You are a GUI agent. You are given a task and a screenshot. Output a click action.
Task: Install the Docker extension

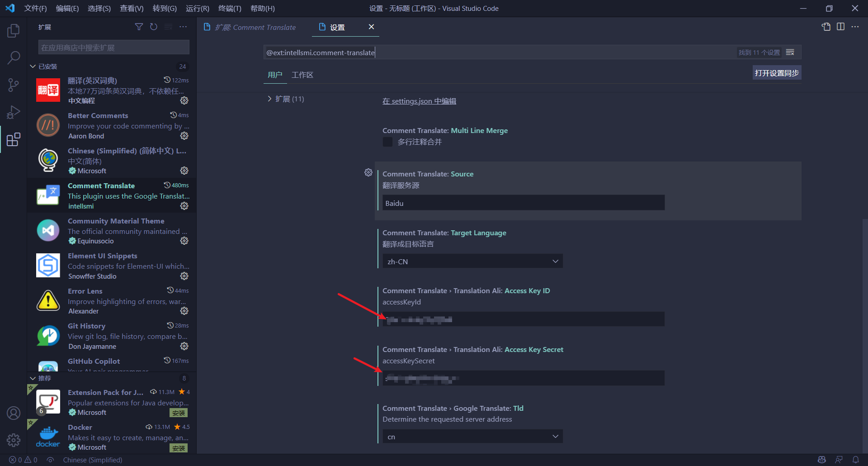point(179,448)
